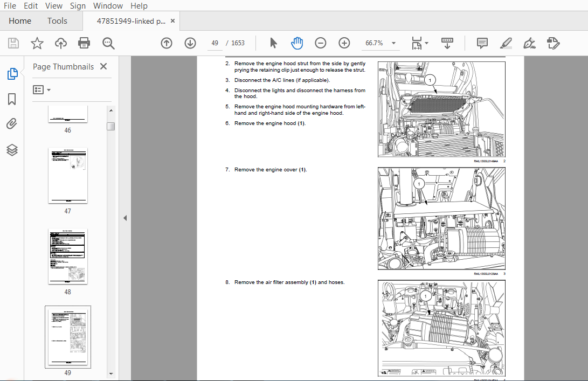The width and height of the screenshot is (588, 381).
Task: Zoom out with the minus icon
Action: 320,43
